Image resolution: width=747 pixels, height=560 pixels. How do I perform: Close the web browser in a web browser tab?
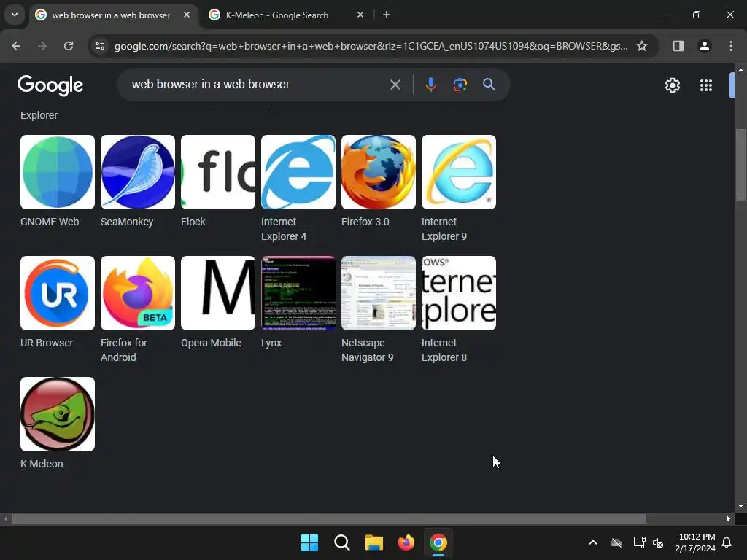(187, 15)
